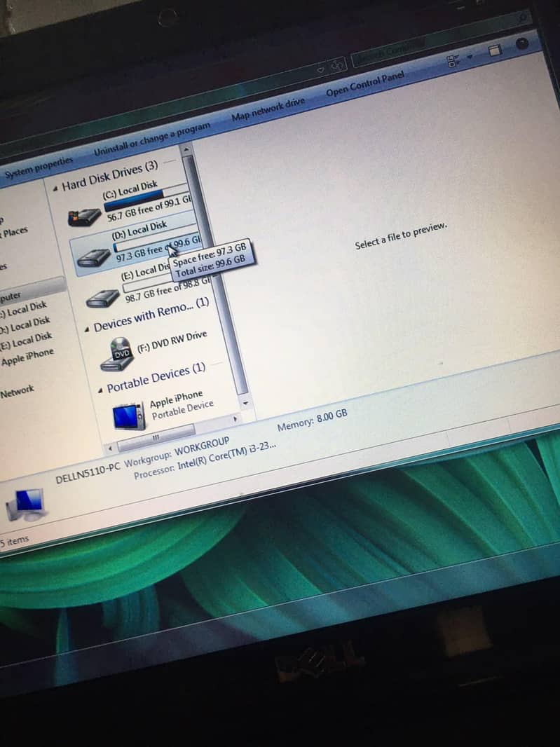Select Network in navigation pane
The image size is (560, 747).
tap(17, 392)
